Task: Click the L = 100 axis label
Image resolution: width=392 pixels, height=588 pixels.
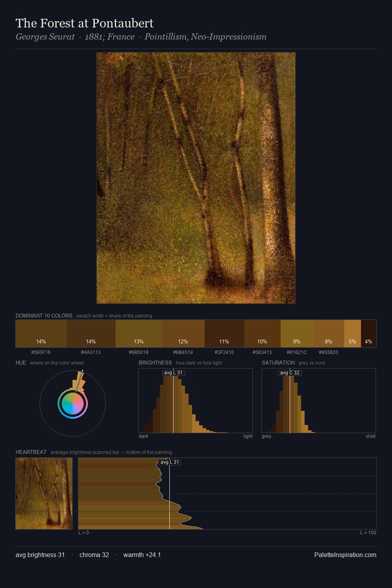Action: 368,533
